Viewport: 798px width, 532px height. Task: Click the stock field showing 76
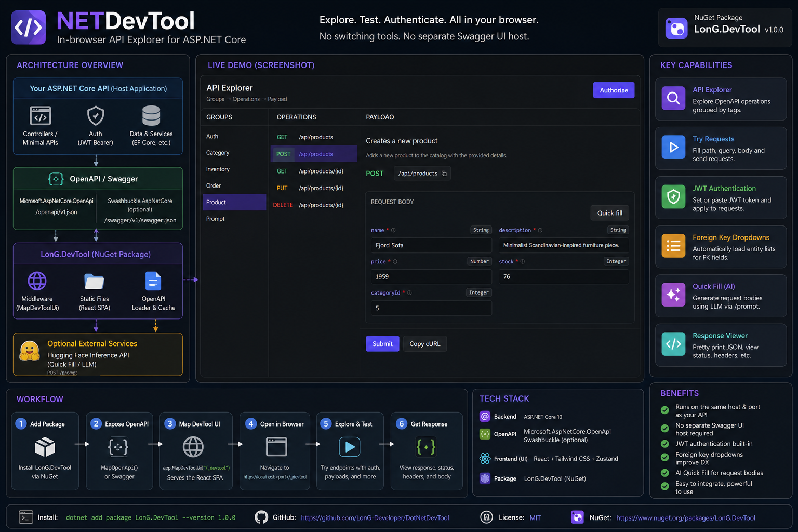coord(564,277)
